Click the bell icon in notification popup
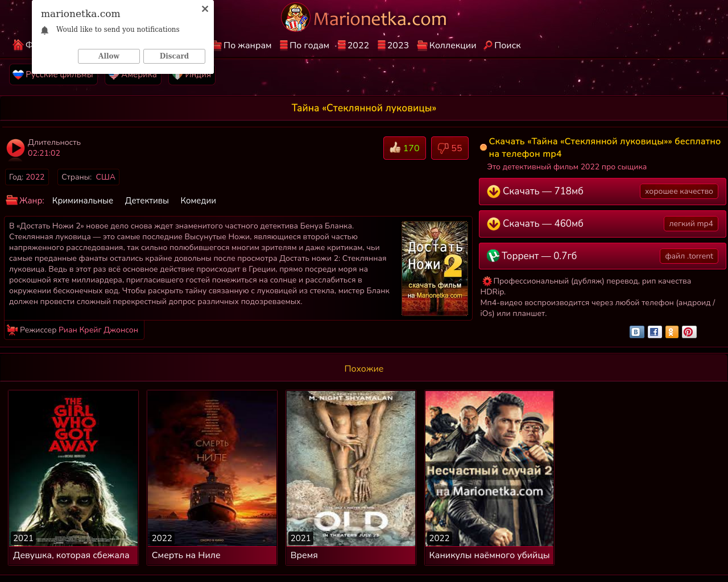The width and height of the screenshot is (728, 582). tap(45, 30)
